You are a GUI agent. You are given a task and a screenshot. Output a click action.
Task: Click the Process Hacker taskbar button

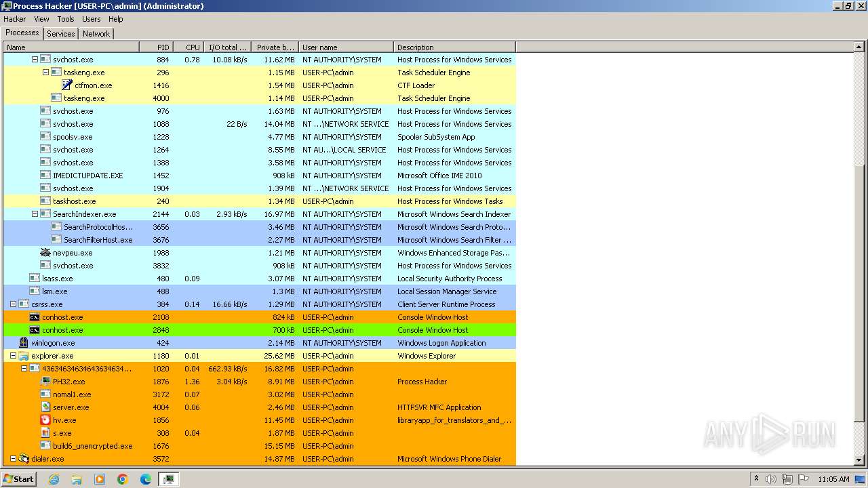pyautogui.click(x=169, y=479)
